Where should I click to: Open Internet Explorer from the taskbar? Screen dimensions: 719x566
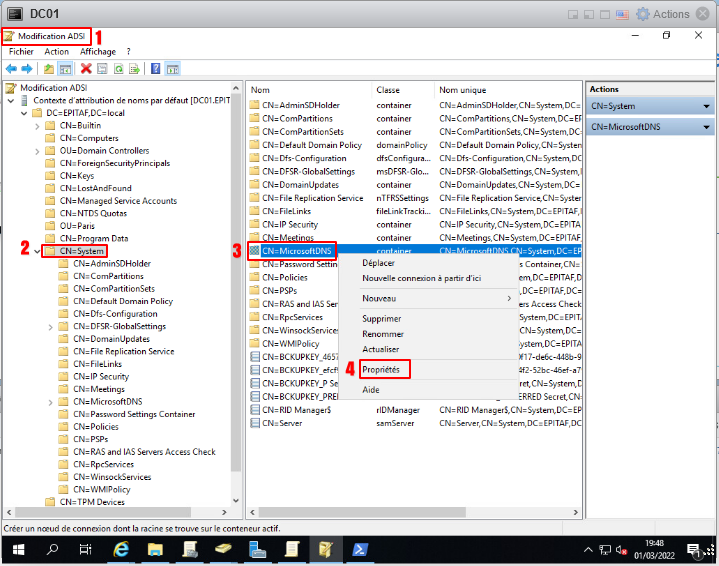121,550
